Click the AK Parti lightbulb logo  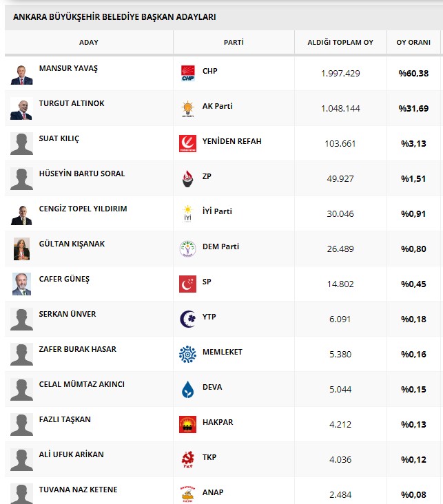coord(187,109)
